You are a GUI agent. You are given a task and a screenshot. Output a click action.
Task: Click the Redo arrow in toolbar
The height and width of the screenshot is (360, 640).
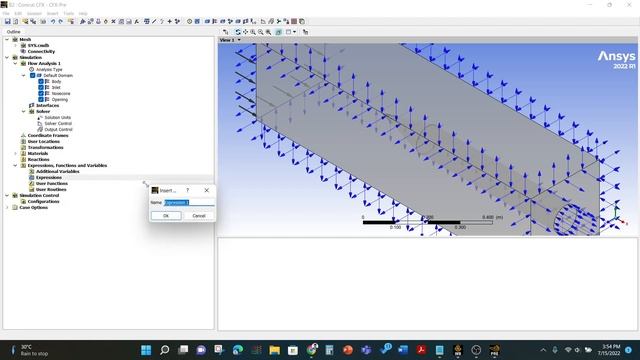click(60, 21)
